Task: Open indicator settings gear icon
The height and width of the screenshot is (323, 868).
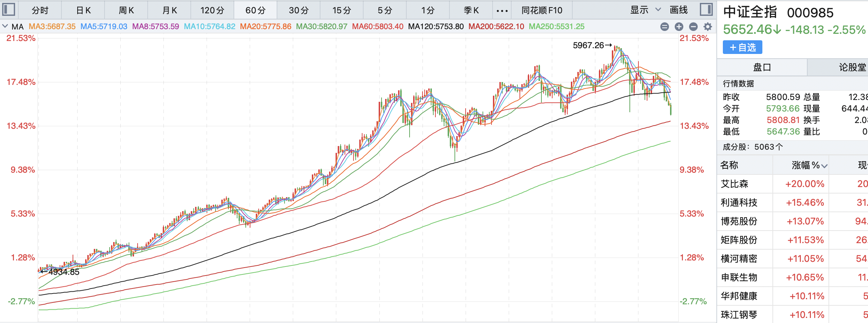Action: (708, 27)
